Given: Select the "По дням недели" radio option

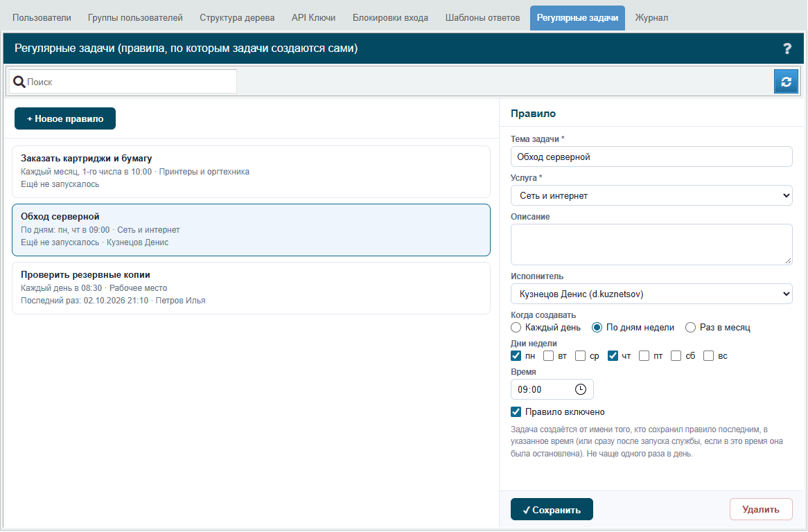Looking at the screenshot, I should pyautogui.click(x=597, y=328).
